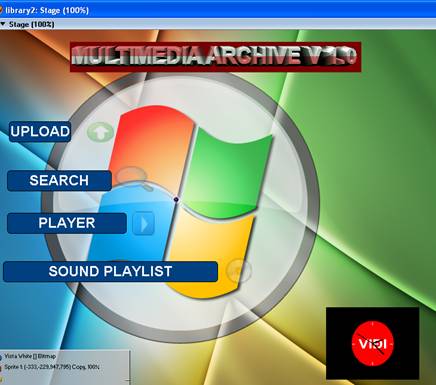Open the SOUND PLAYLIST button
This screenshot has width=436, height=385.
(x=110, y=272)
